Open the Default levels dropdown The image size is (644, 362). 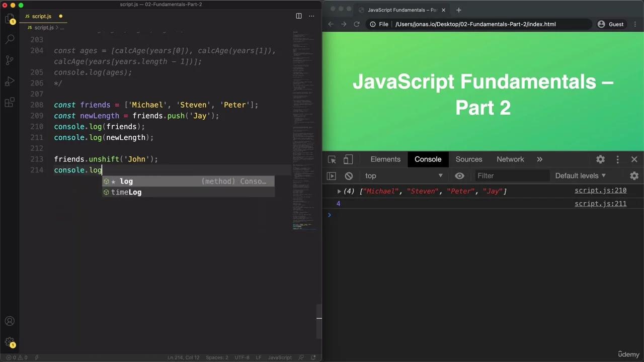point(580,176)
